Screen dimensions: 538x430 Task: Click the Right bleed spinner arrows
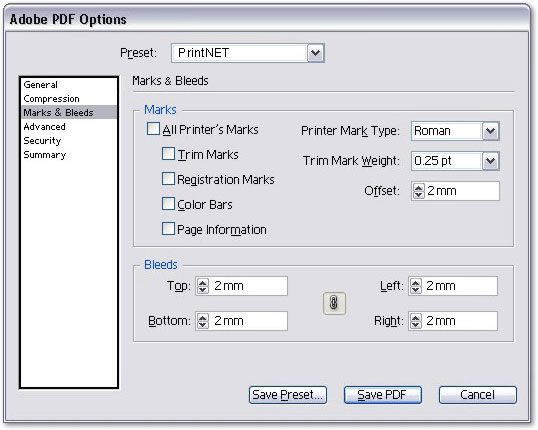click(x=416, y=321)
